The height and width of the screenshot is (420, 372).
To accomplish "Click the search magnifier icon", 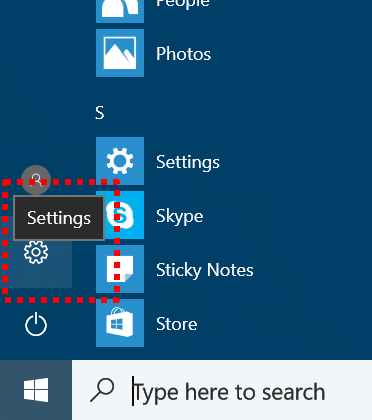I will pyautogui.click(x=102, y=390).
